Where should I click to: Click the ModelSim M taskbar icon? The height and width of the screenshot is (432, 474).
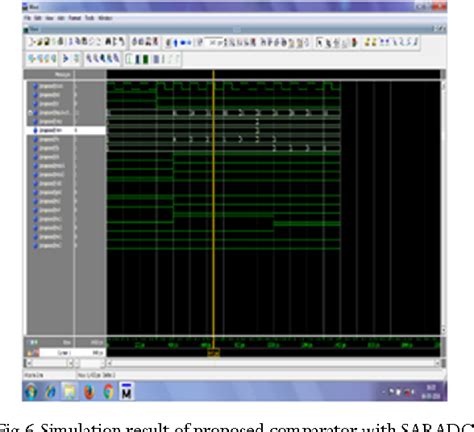coord(127,392)
